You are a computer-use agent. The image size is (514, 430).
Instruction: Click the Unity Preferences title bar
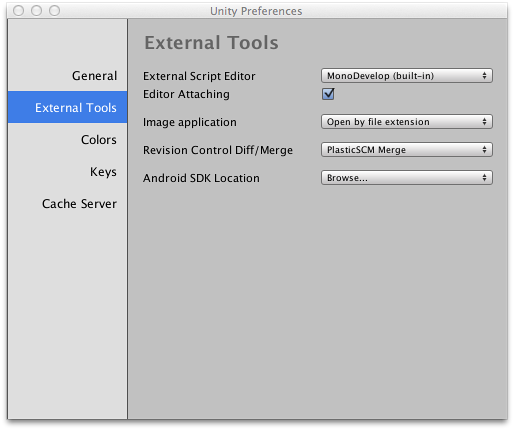(x=256, y=11)
